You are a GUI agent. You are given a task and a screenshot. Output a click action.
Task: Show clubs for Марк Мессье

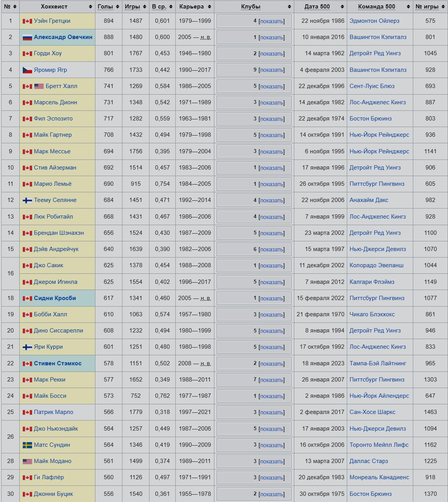pyautogui.click(x=272, y=152)
